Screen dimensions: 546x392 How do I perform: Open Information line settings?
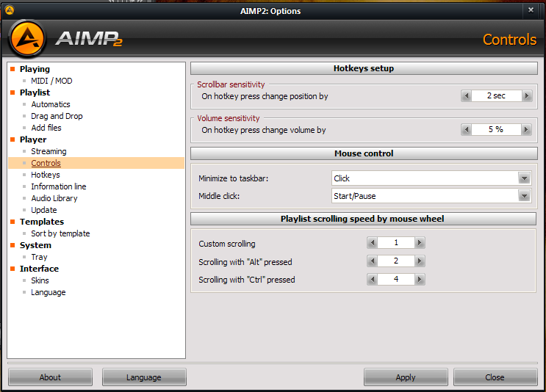pos(59,186)
